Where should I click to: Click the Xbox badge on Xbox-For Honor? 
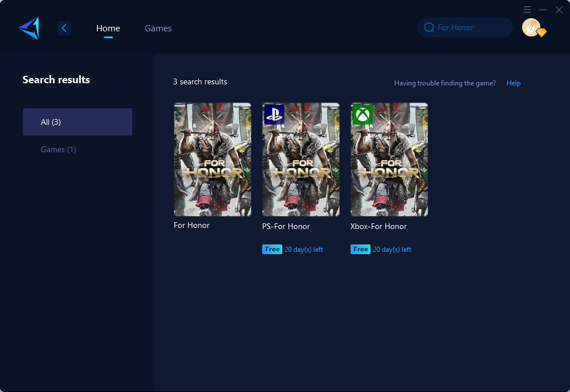tap(363, 115)
